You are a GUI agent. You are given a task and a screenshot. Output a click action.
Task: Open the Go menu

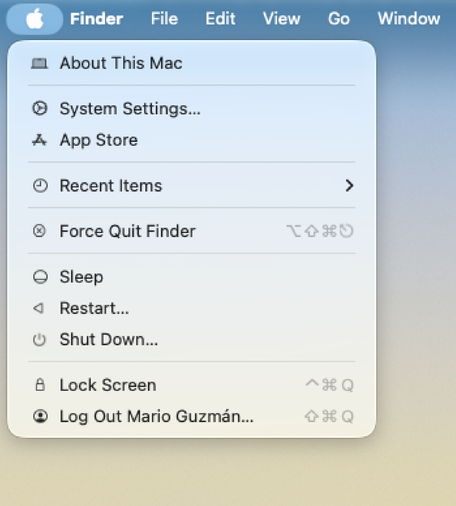click(339, 19)
